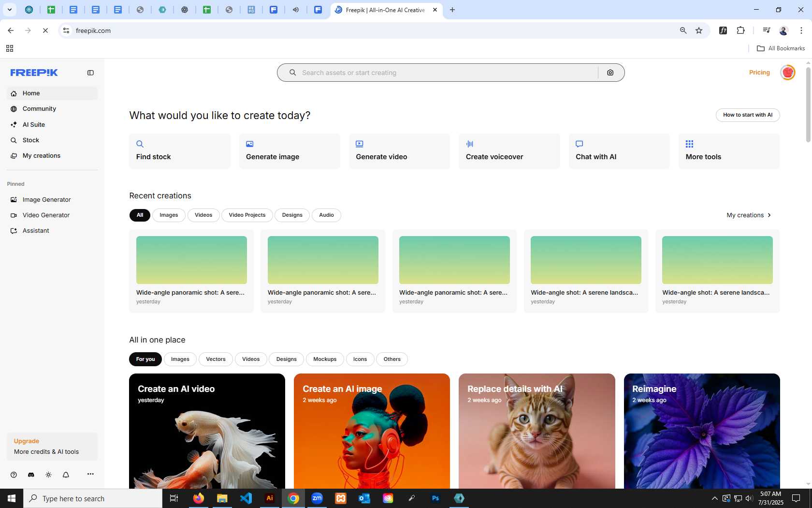This screenshot has width=812, height=508.
Task: Open the Reimagine card
Action: tap(702, 431)
